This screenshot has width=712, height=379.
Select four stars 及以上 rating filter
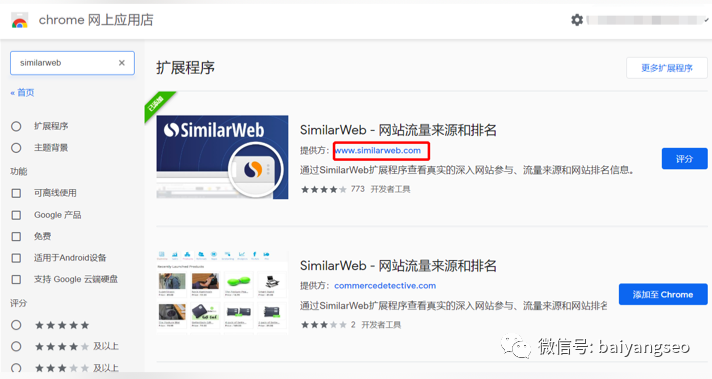click(16, 346)
